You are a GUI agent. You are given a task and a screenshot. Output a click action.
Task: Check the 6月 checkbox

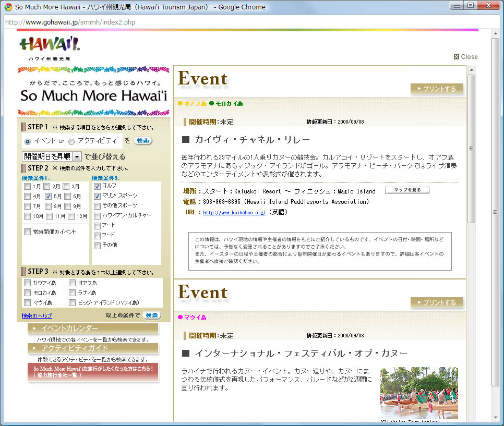click(67, 196)
